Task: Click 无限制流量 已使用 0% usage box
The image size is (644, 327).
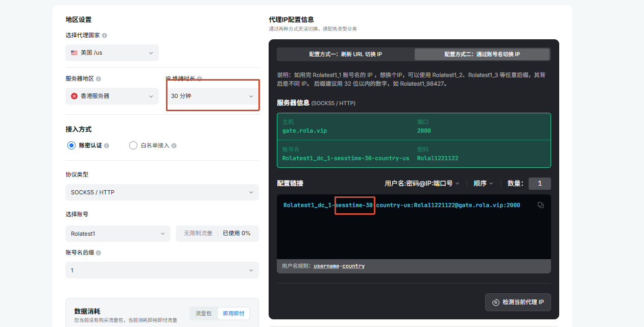Action: 217,234
